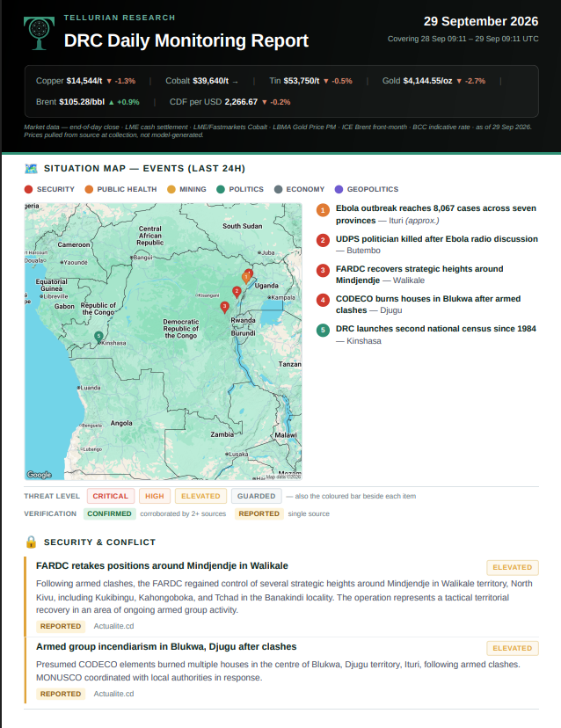Click the TELLURIAN RESEARCH header text

point(120,18)
